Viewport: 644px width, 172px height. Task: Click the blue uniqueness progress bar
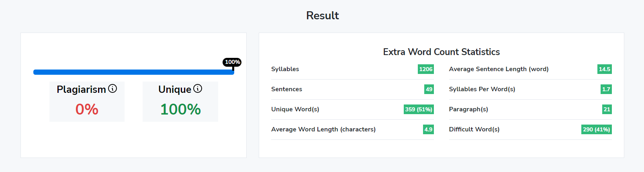tap(133, 72)
